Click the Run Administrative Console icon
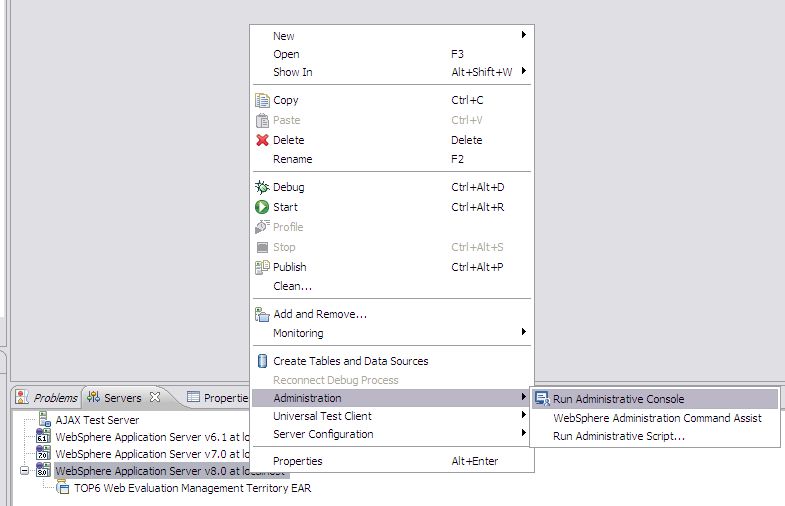 pyautogui.click(x=542, y=399)
